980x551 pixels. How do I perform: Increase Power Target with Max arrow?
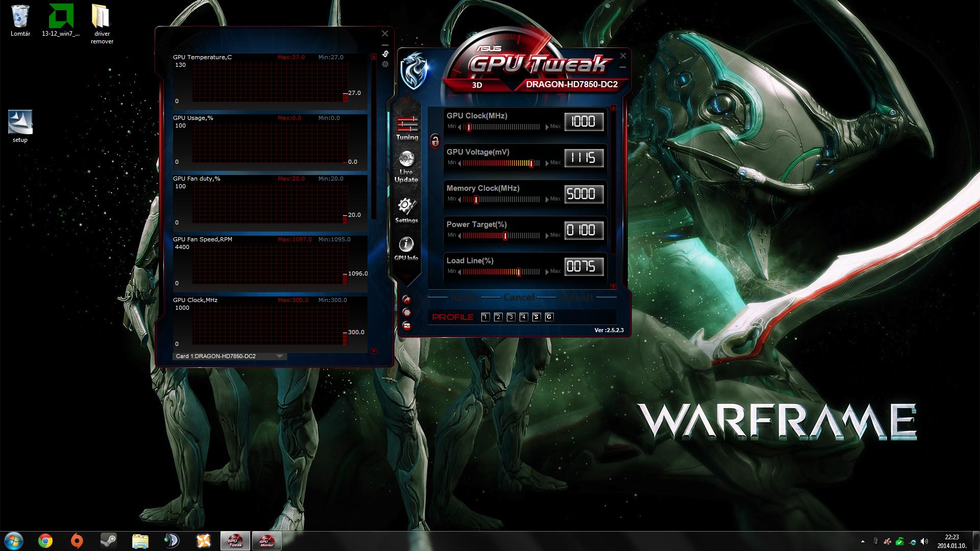pos(547,236)
